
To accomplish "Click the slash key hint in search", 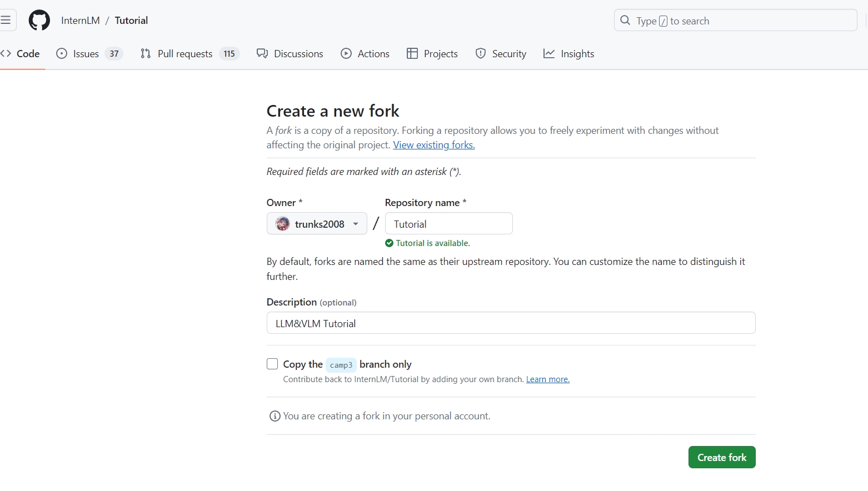I will pyautogui.click(x=663, y=21).
